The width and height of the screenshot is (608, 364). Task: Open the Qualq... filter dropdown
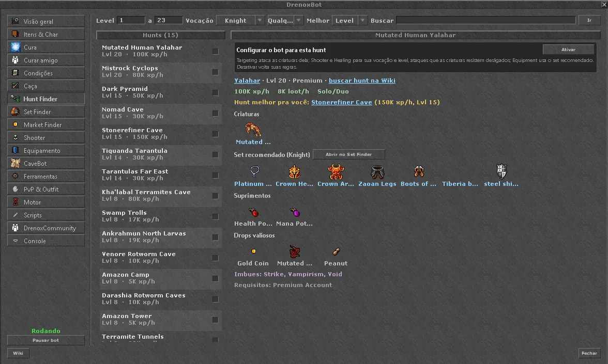pyautogui.click(x=285, y=21)
